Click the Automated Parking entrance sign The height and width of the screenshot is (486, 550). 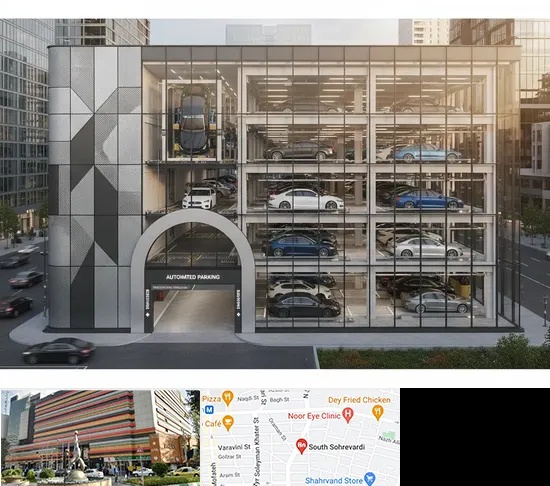point(193,277)
